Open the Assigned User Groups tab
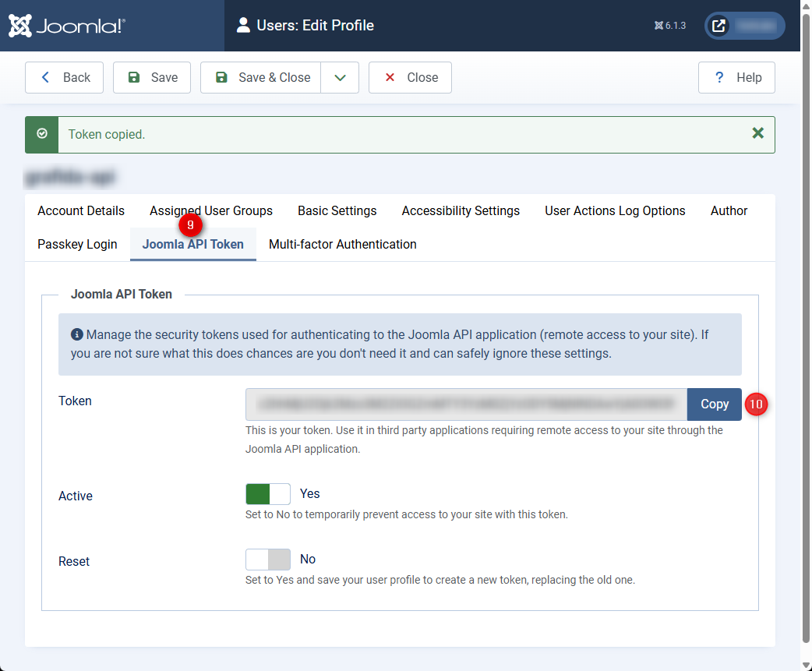Image resolution: width=812 pixels, height=671 pixels. tap(210, 210)
